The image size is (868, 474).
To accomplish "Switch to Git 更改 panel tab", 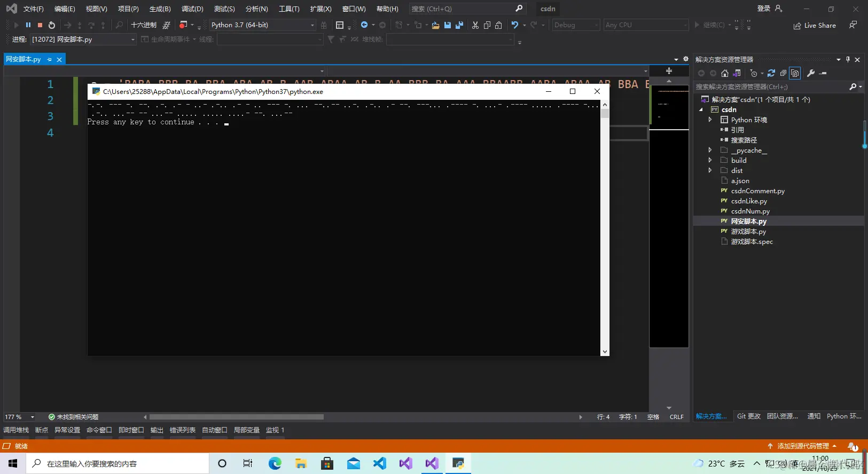I will pos(749,416).
